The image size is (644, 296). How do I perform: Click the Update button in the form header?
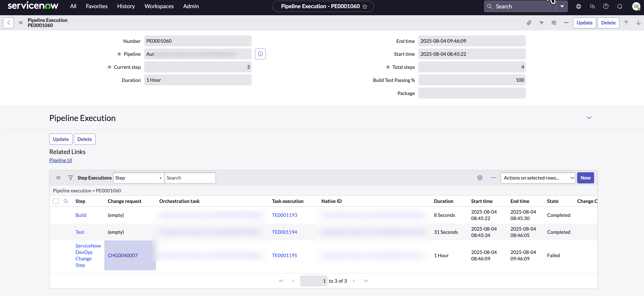(584, 23)
